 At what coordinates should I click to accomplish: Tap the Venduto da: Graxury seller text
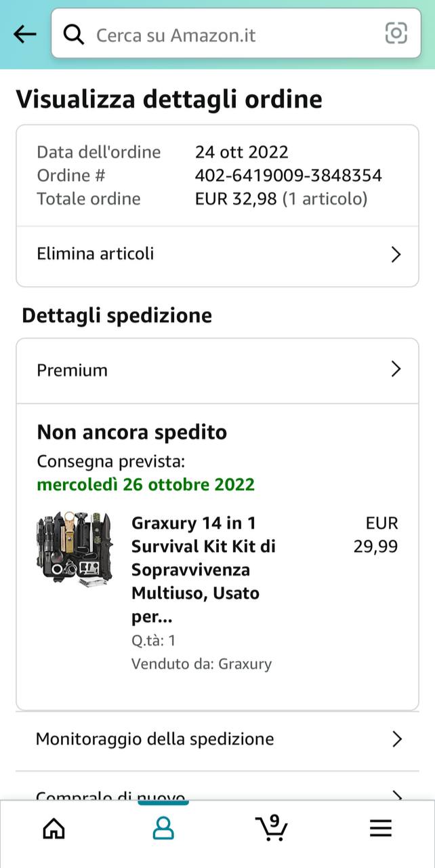click(201, 663)
